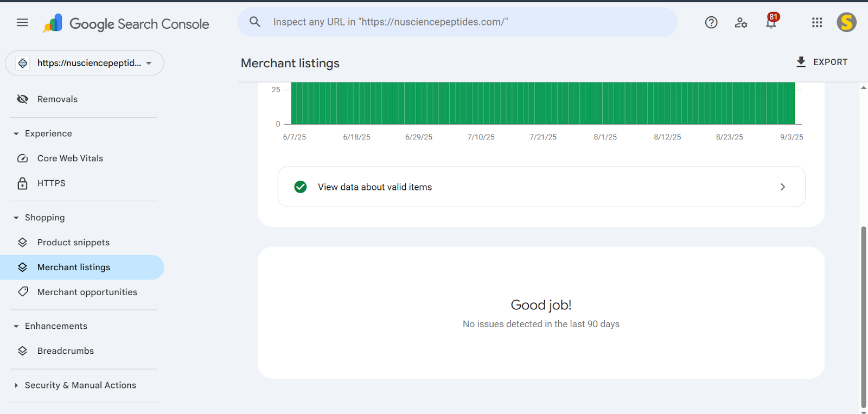Expand Security & Manual Actions section
Image resolution: width=868 pixels, height=414 pixels.
16,385
